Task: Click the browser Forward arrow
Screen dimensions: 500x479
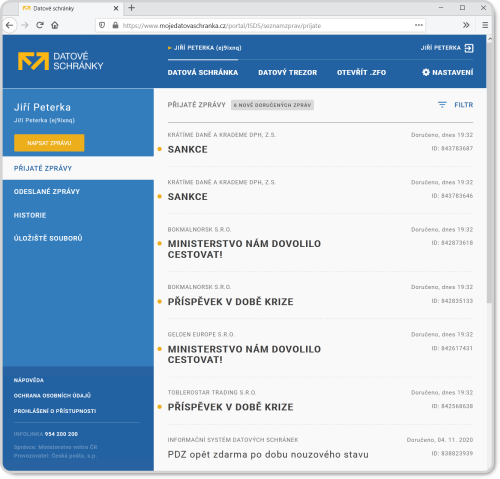Action: click(x=25, y=25)
